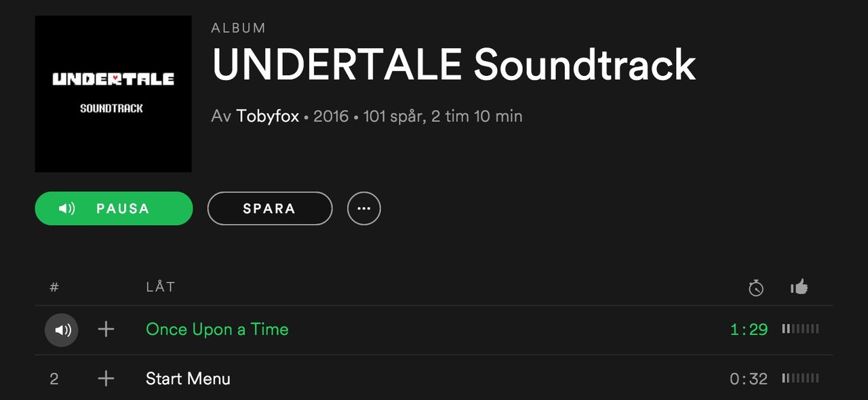Click the thumbs-up icon above the track list
The width and height of the screenshot is (868, 400).
pyautogui.click(x=799, y=287)
